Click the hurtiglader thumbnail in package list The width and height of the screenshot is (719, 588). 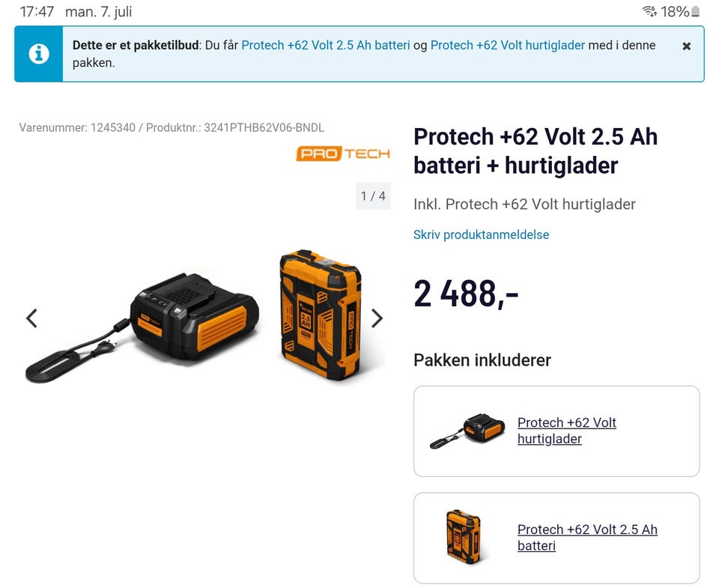click(467, 431)
